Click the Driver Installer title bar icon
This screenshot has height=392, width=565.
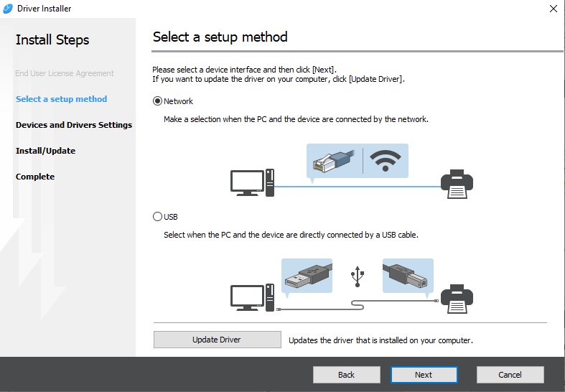[9, 9]
